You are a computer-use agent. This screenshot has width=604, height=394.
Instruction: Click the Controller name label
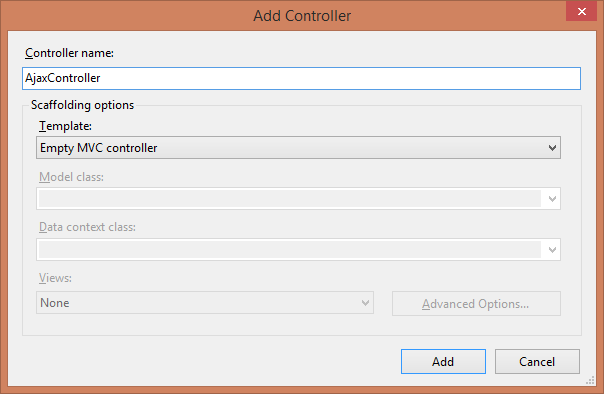click(69, 53)
